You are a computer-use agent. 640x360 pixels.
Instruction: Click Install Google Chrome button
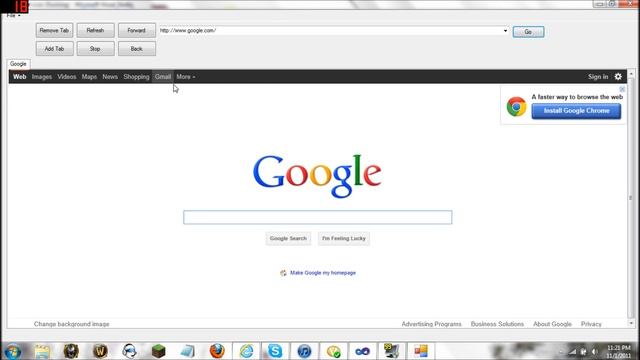[576, 111]
